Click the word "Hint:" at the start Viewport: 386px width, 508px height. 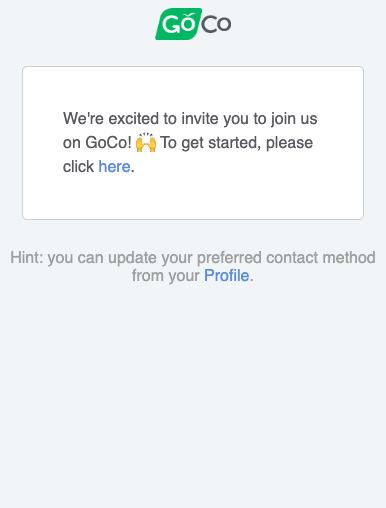[27, 258]
